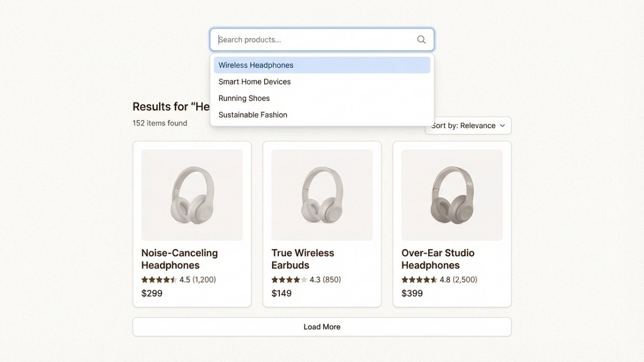Select the Wireless Headphones suggestion
Image resolution: width=644 pixels, height=362 pixels.
pyautogui.click(x=322, y=65)
